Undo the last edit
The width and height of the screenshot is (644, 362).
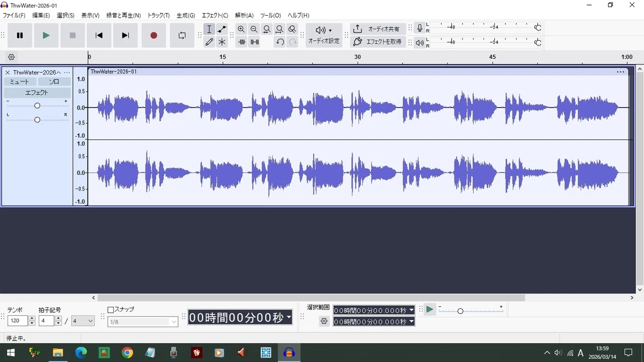280,42
